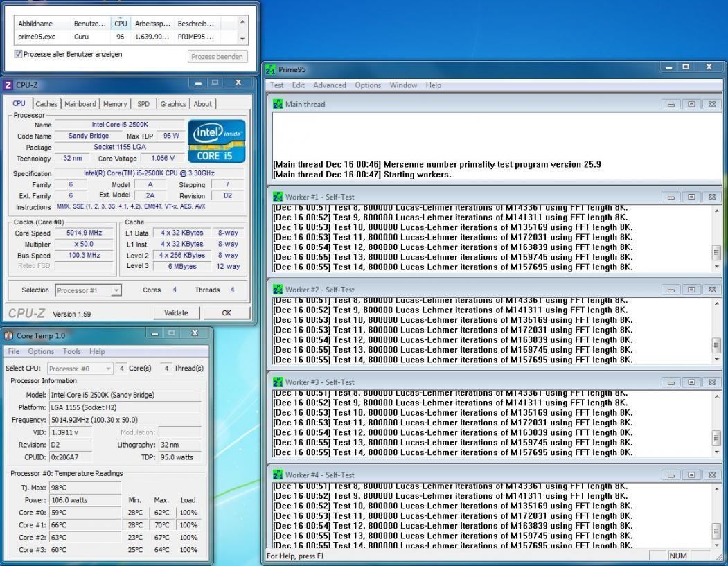Click the scroll-up arrow in the process list
This screenshot has width=728, height=566.
(x=242, y=22)
